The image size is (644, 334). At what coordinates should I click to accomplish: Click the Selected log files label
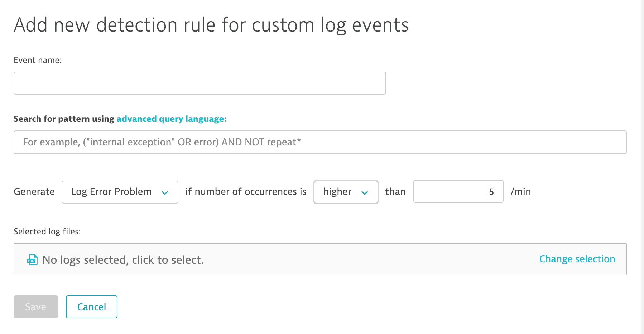pyautogui.click(x=47, y=232)
